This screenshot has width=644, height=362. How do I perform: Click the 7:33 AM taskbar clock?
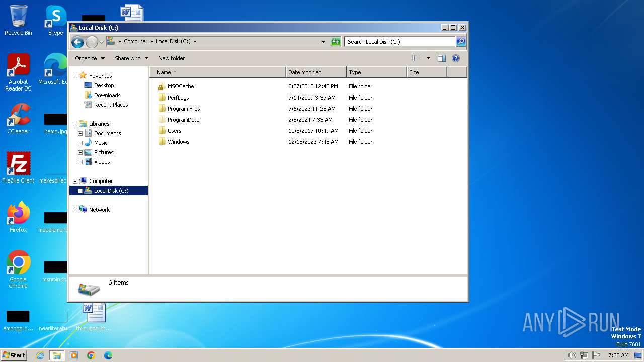coord(618,355)
